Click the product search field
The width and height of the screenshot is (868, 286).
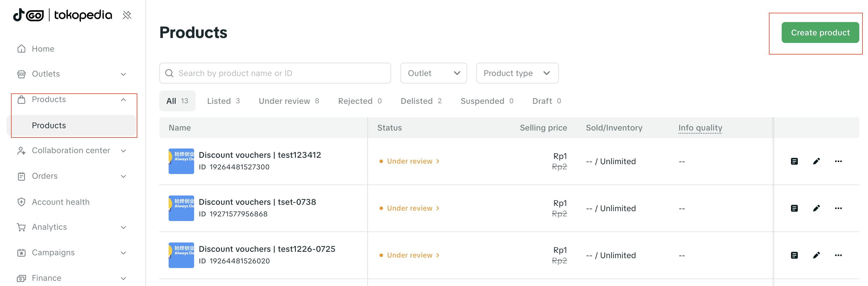[x=275, y=73]
